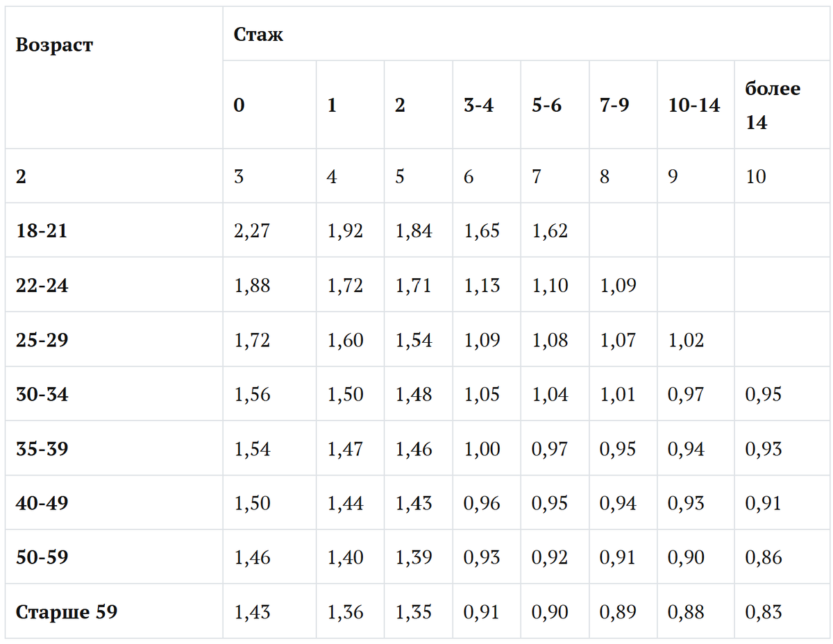833x644 pixels.
Task: Click the value 1,65 cell
Action: pos(487,230)
